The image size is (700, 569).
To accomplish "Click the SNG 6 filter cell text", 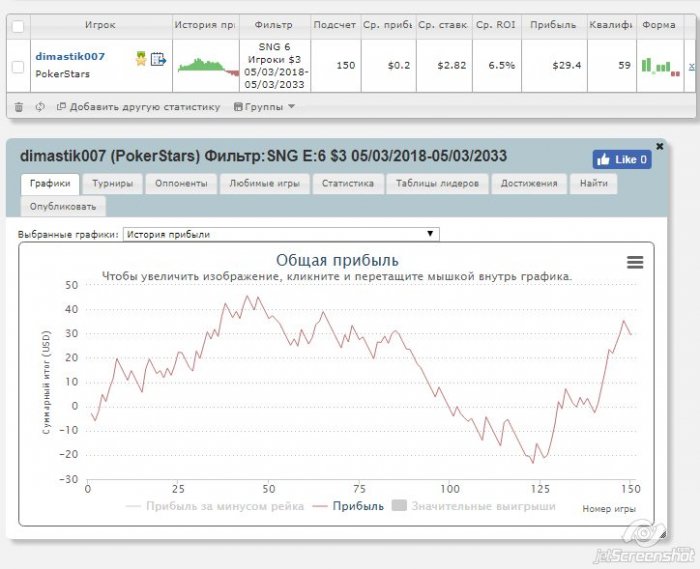I will [274, 47].
